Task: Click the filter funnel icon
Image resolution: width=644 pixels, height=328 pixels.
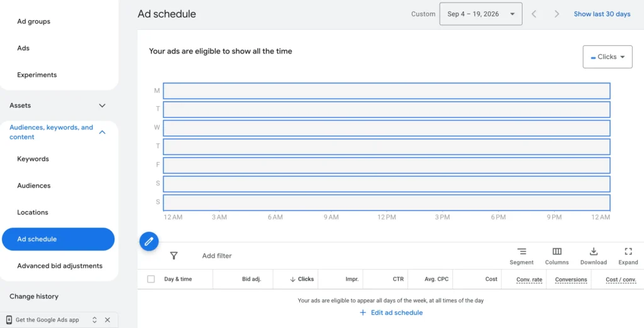Action: point(174,256)
